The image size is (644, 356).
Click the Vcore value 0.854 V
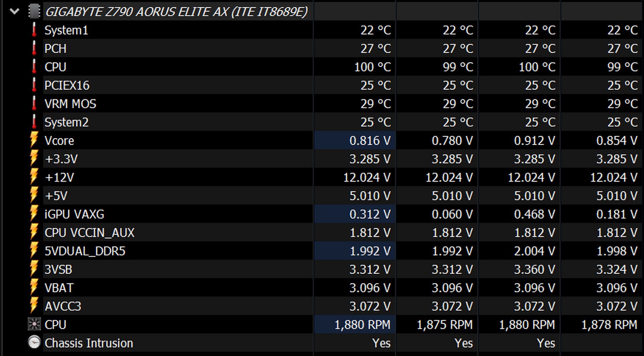point(617,141)
